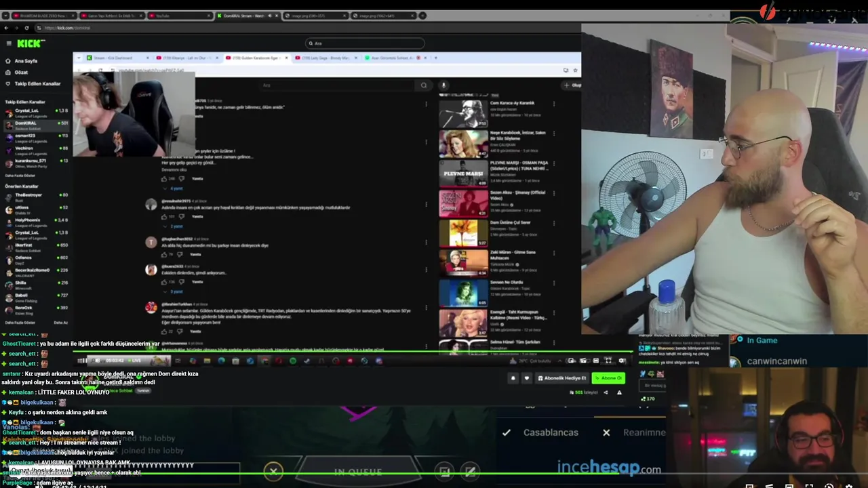
Task: Open HolyPhoenix recommended channel
Action: [x=36, y=222]
